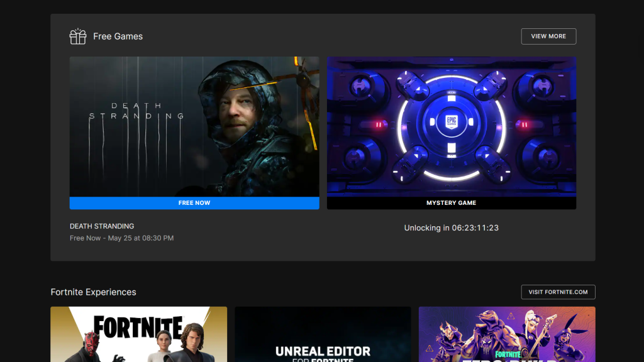Click the FREE NOW banner under Death Stranding

point(194,202)
